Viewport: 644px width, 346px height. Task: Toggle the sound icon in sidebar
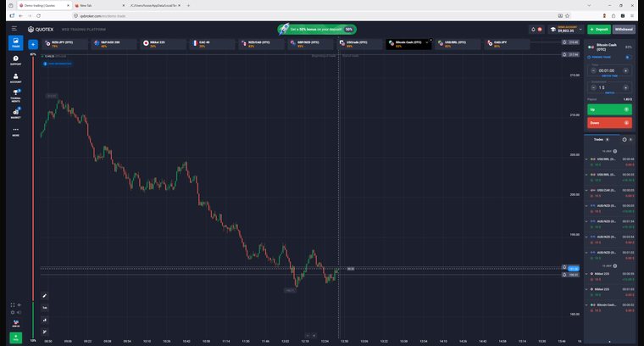[19, 312]
